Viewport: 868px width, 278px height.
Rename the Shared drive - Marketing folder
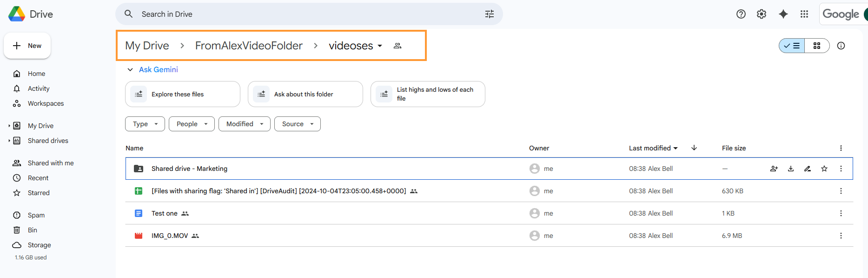[808, 169]
